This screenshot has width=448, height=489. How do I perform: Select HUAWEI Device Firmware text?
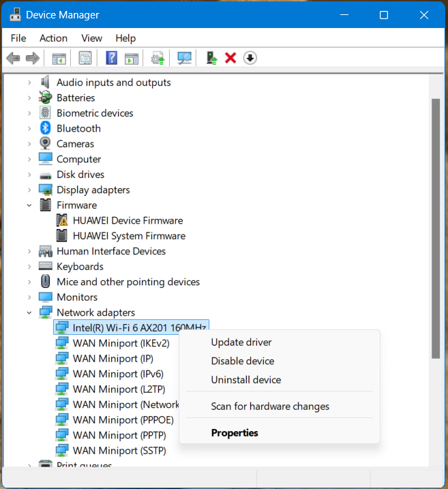(128, 220)
